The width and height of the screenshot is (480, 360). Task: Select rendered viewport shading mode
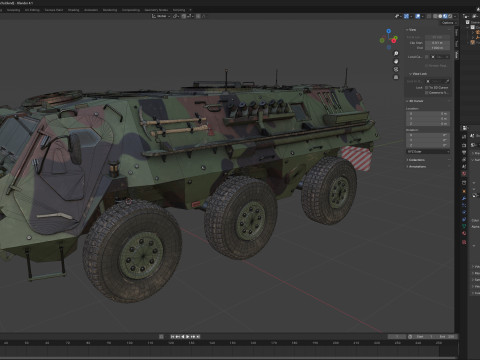[450, 16]
